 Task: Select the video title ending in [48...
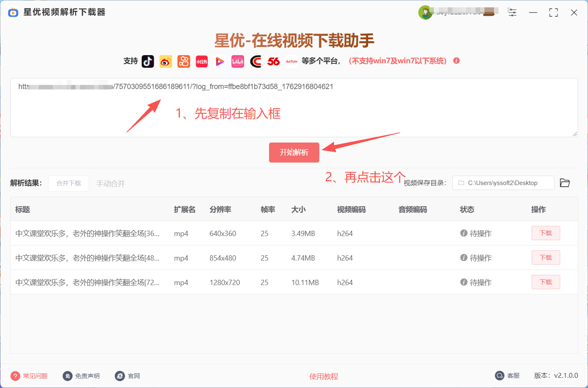[88, 258]
